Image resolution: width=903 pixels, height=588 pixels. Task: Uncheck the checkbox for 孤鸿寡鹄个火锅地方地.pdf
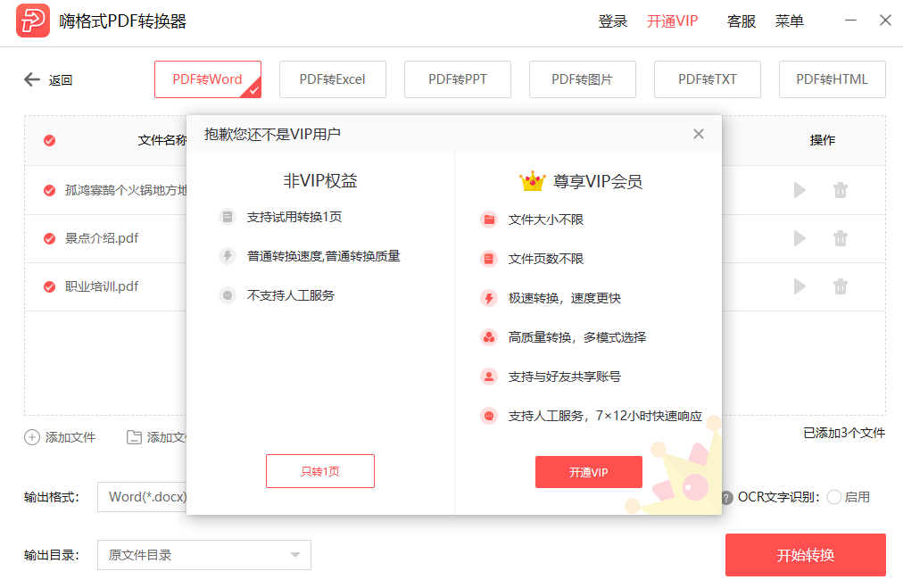tap(49, 190)
